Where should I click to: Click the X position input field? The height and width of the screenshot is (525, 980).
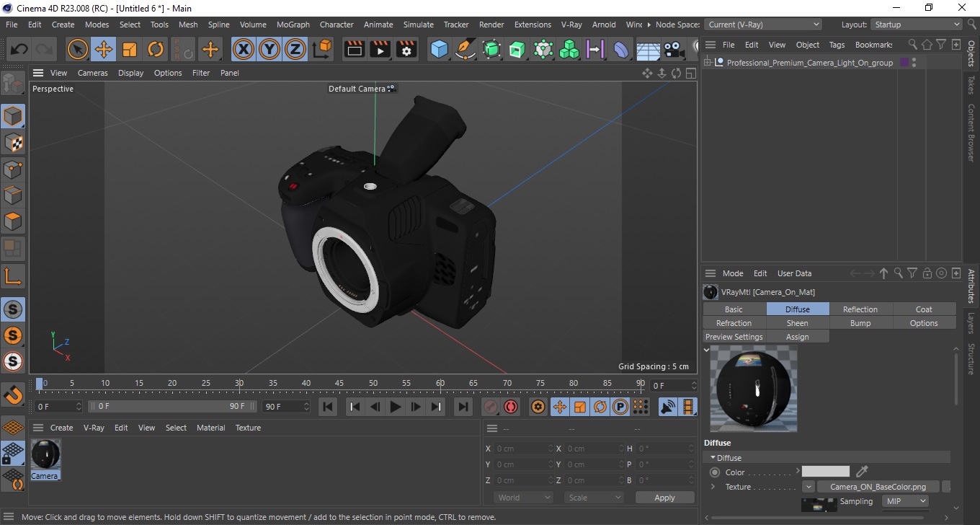point(524,449)
